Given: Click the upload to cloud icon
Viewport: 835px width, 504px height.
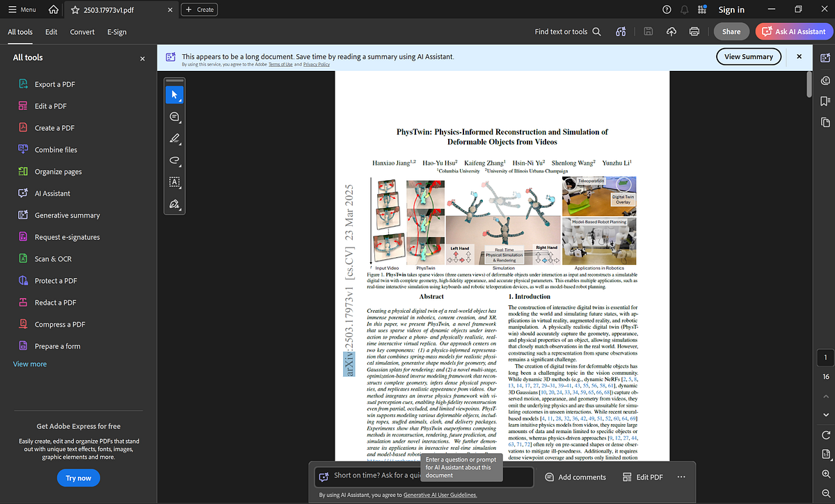Looking at the screenshot, I should tap(671, 31).
